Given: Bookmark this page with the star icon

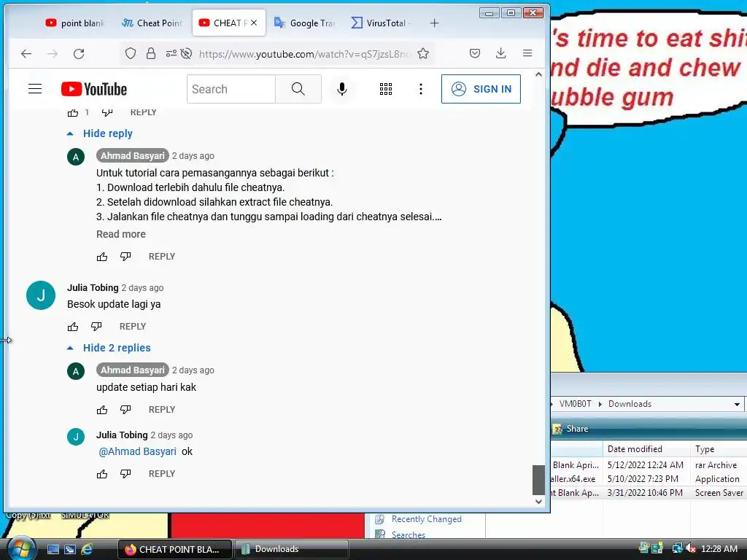Looking at the screenshot, I should [423, 53].
